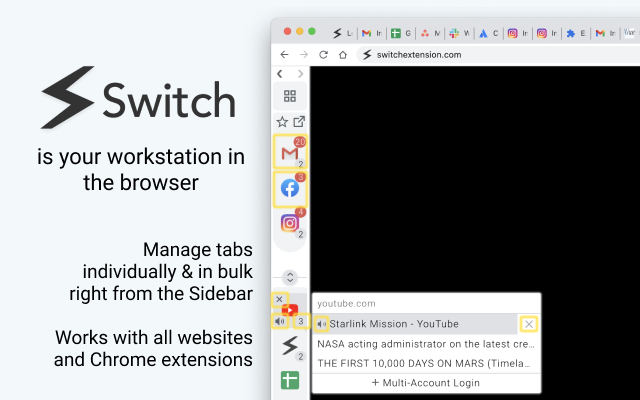Screen dimensions: 640x400
Task: Select the Google Sheets browser tab
Action: (x=400, y=33)
